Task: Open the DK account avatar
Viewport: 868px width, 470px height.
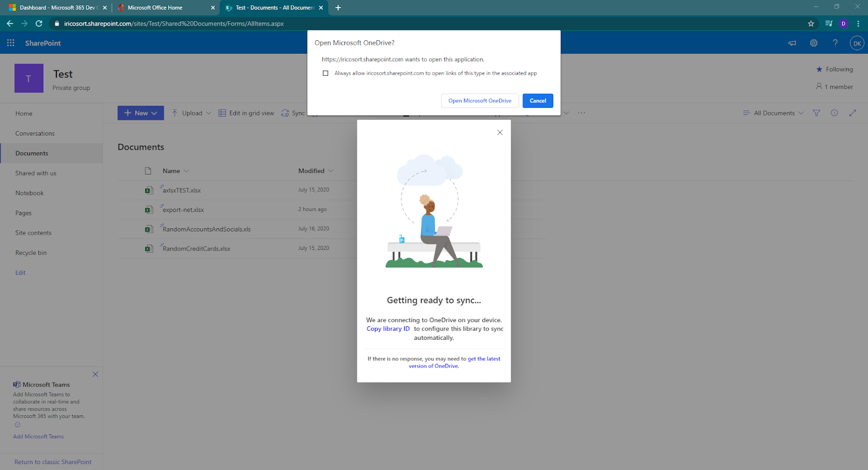Action: (857, 43)
